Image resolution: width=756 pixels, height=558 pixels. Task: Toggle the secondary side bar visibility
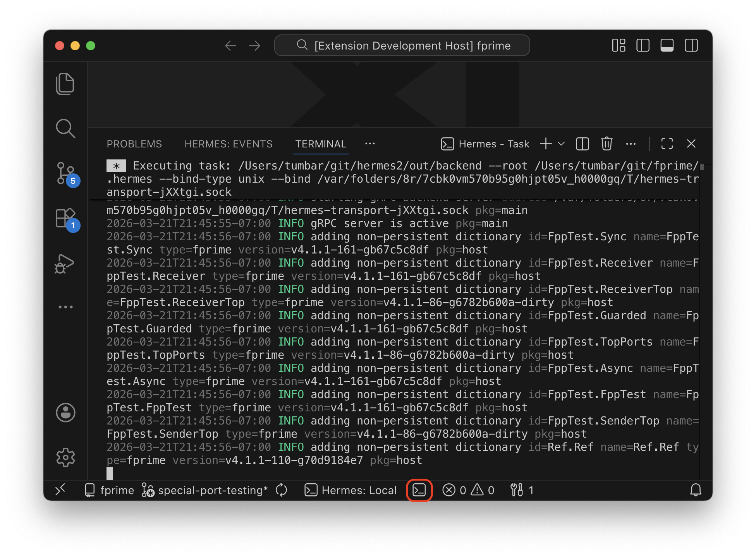691,46
